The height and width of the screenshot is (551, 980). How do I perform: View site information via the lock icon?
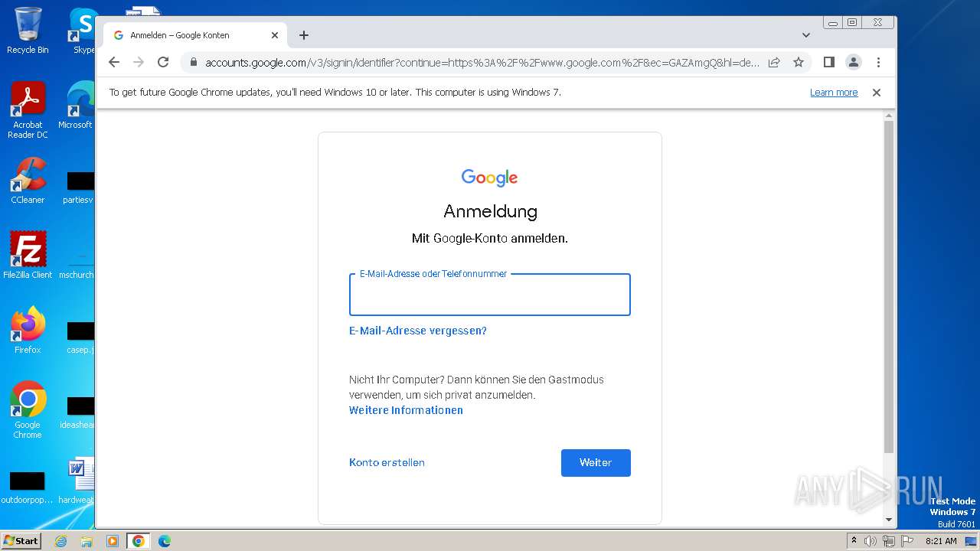tap(194, 62)
